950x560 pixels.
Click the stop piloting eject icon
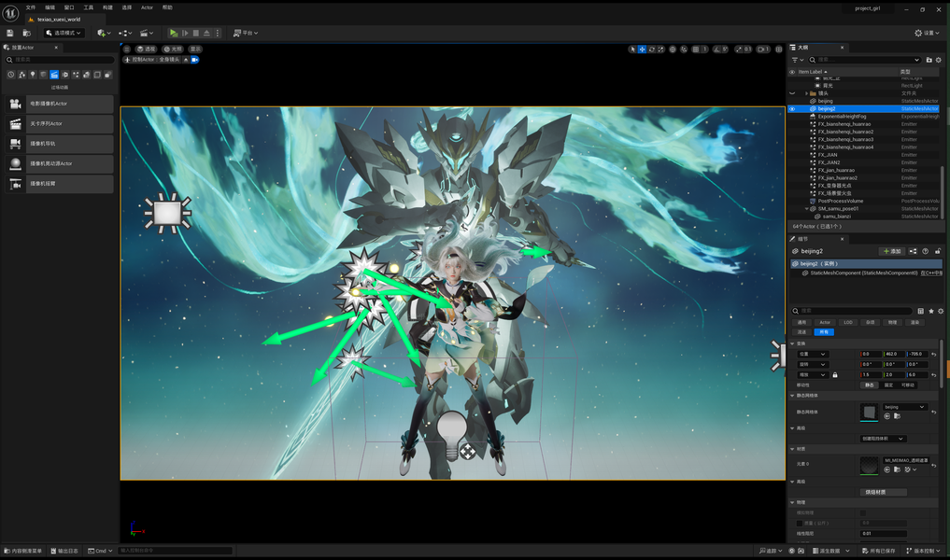click(x=186, y=60)
